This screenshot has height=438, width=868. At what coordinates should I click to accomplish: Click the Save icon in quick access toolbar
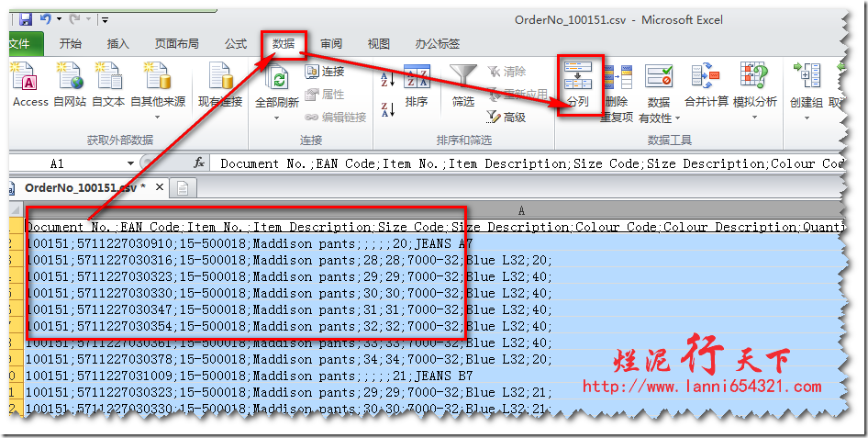26,20
